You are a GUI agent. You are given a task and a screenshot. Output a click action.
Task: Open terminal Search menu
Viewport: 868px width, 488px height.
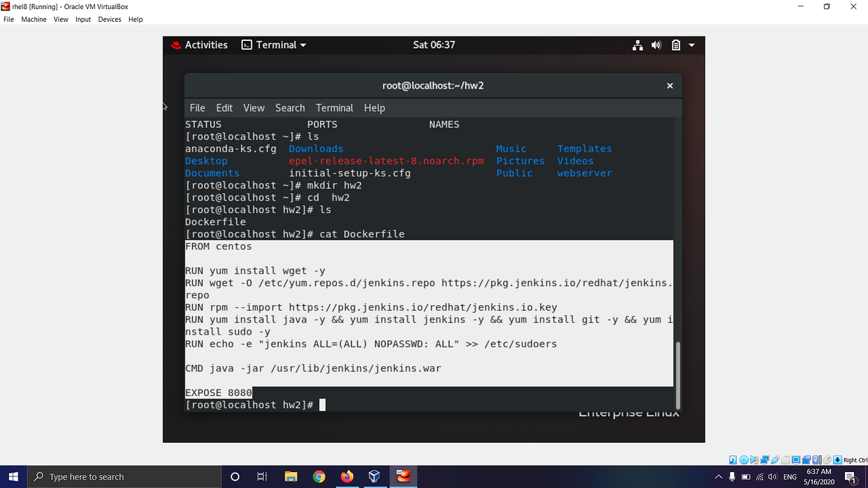(290, 108)
